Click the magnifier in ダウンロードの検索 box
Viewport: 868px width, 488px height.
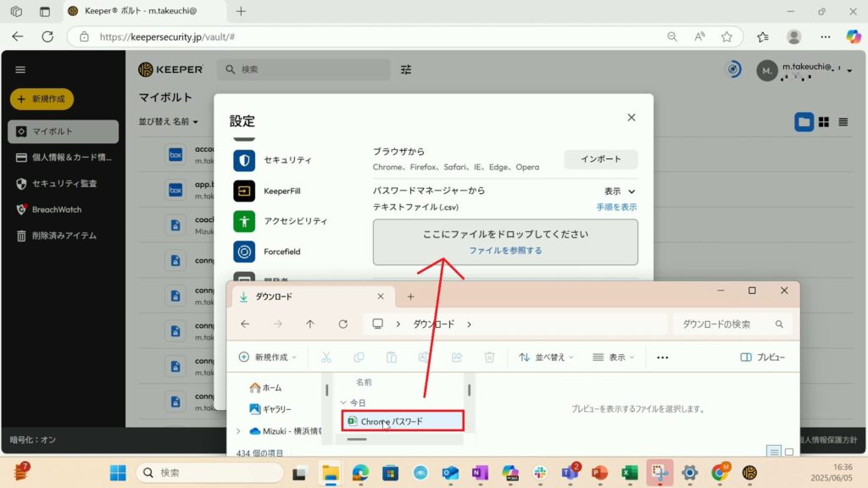point(779,324)
